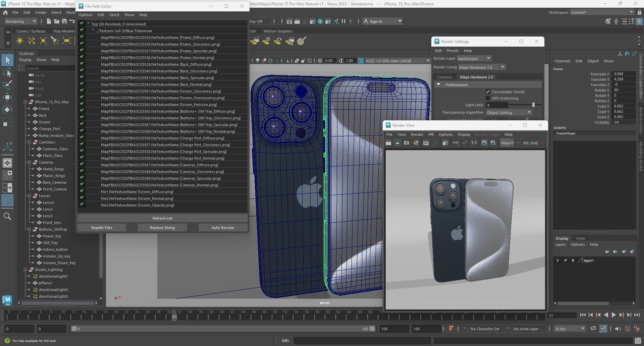Viewport: 644px width, 346px height.
Task: Open the Workspace General dropdown
Action: coord(602,12)
